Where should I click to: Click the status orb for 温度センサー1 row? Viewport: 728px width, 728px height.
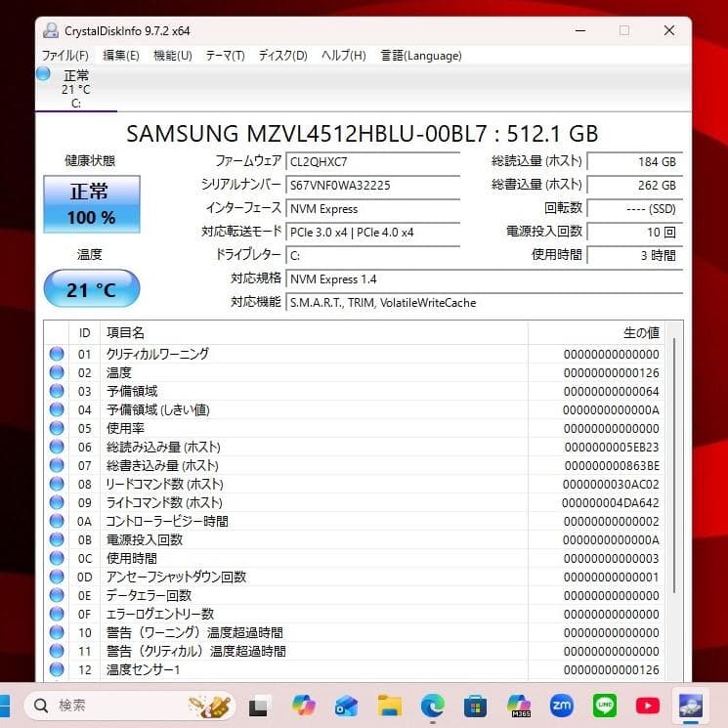(57, 669)
